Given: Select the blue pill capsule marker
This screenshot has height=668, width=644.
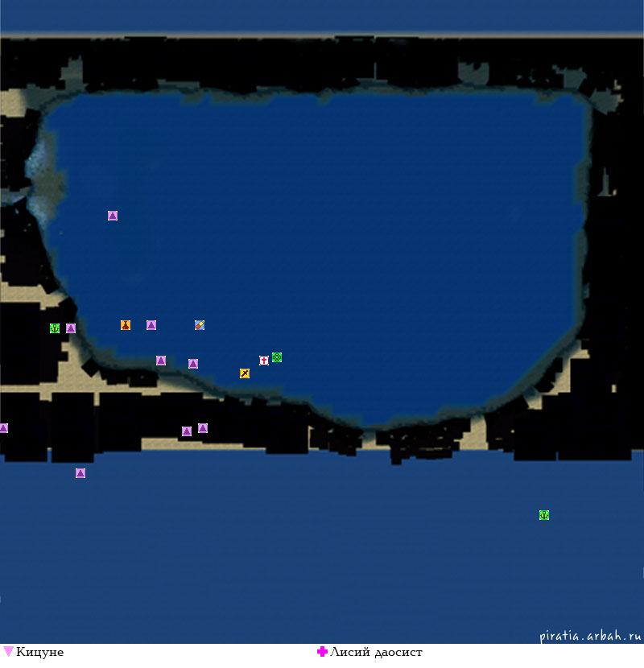Looking at the screenshot, I should click(200, 325).
